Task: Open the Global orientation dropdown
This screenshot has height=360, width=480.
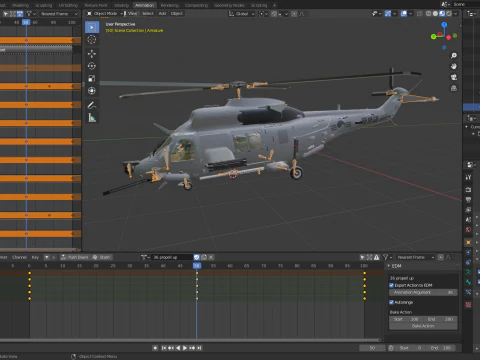Action: point(242,14)
